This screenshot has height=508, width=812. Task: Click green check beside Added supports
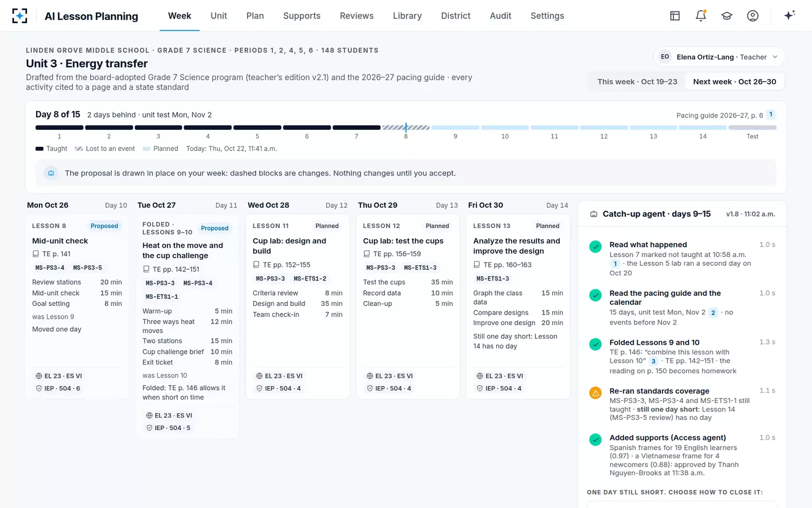595,440
